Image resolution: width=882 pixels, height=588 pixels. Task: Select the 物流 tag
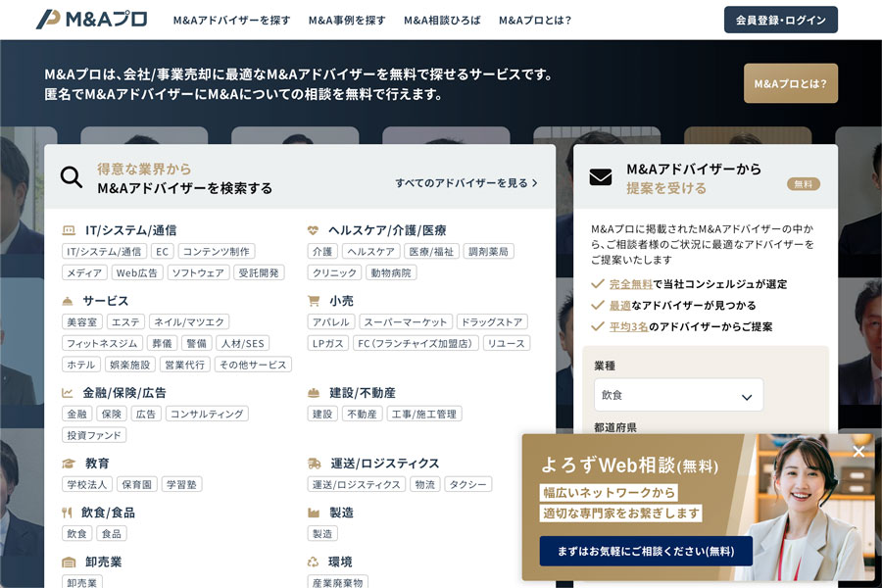[x=425, y=484]
